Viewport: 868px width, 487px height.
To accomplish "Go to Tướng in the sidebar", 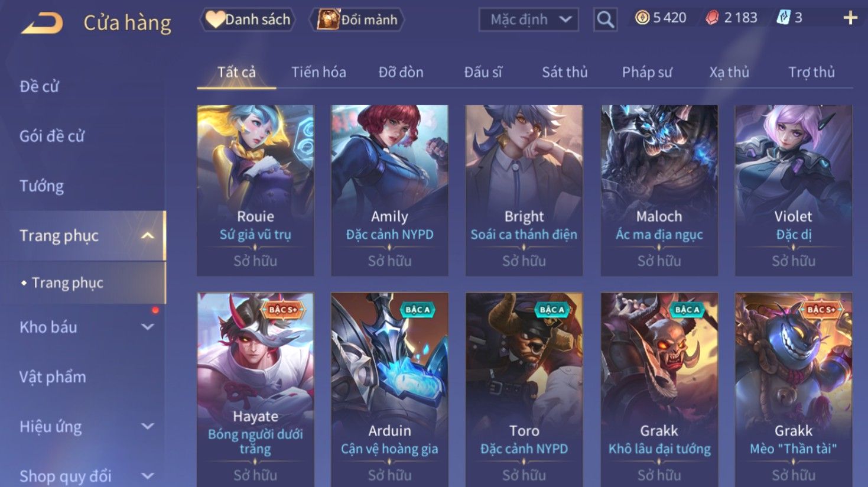I will tap(41, 186).
